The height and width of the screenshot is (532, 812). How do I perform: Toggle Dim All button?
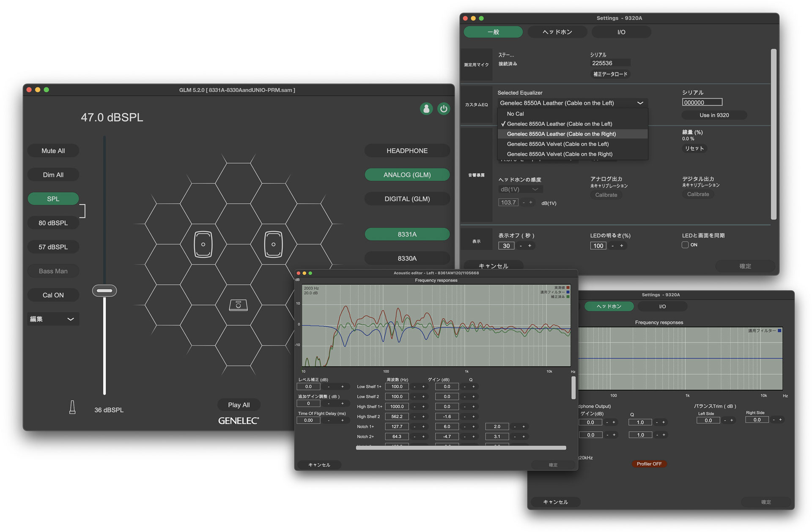click(53, 175)
